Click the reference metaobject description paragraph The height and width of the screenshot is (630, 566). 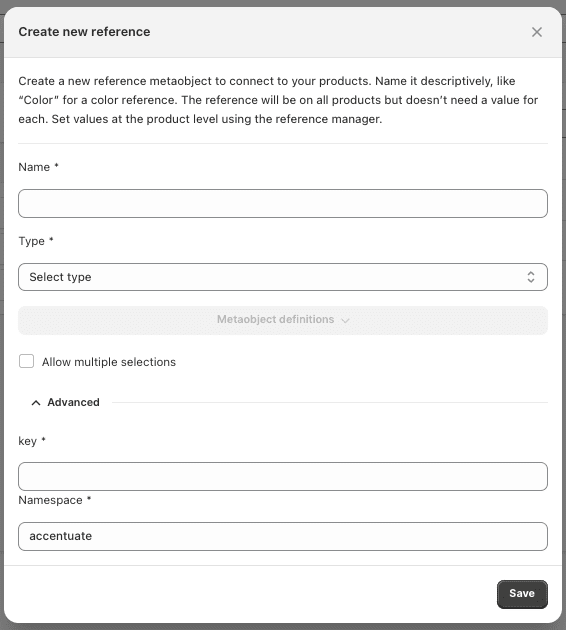coord(278,100)
